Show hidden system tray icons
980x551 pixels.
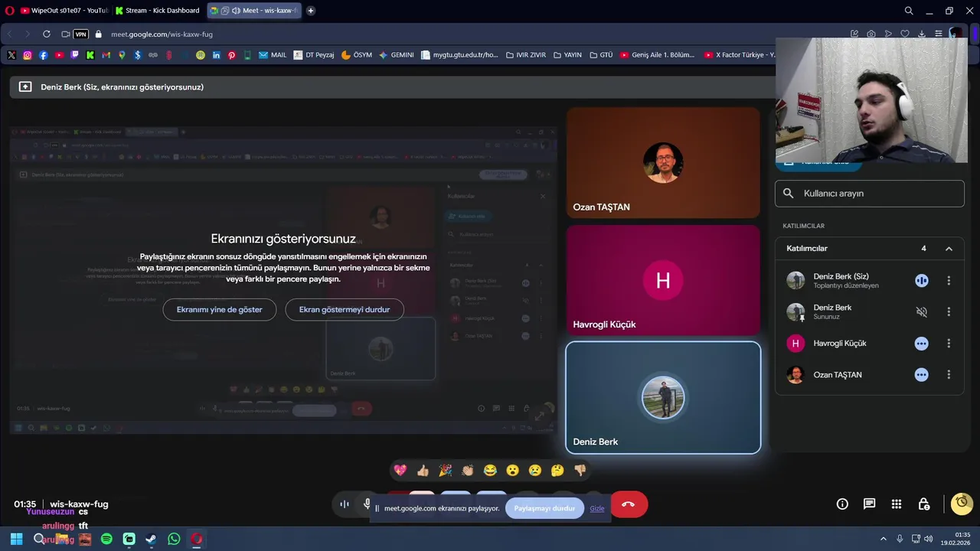pyautogui.click(x=883, y=539)
